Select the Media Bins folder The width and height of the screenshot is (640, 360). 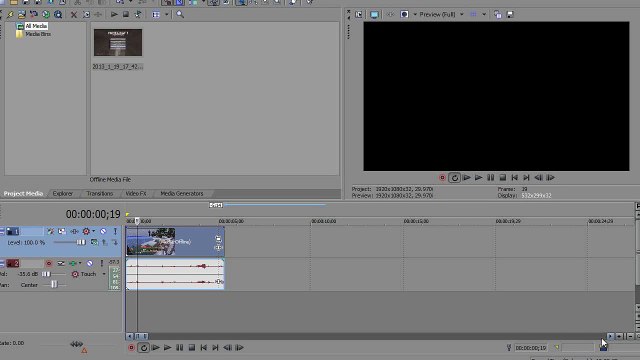[38, 34]
